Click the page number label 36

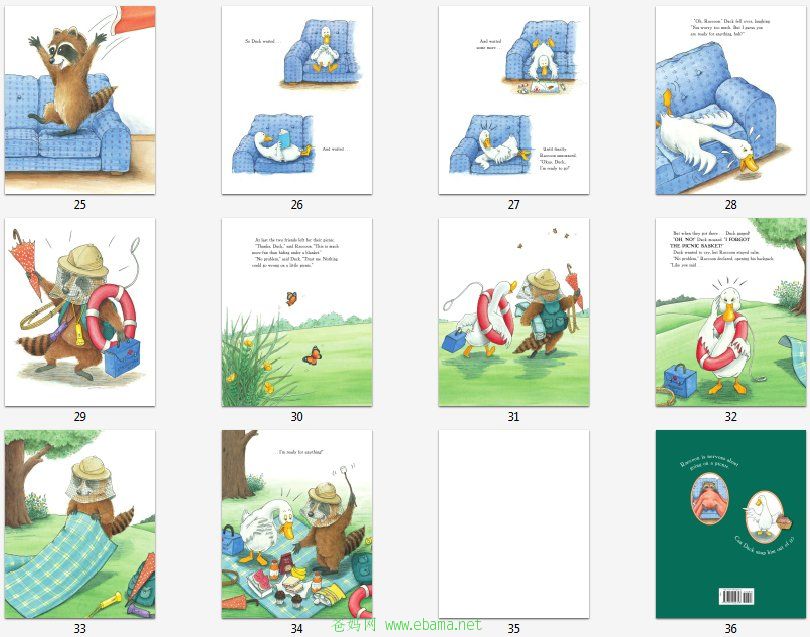tap(730, 629)
